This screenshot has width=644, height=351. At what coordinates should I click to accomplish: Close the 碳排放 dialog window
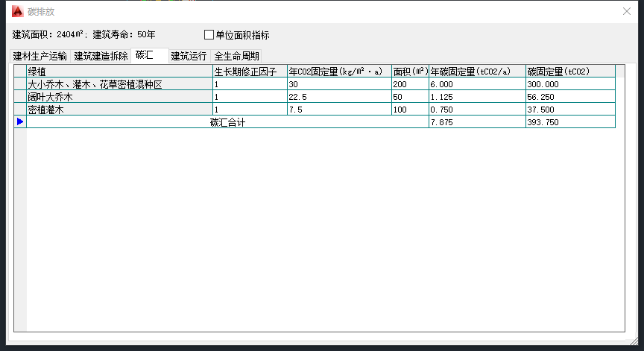626,12
